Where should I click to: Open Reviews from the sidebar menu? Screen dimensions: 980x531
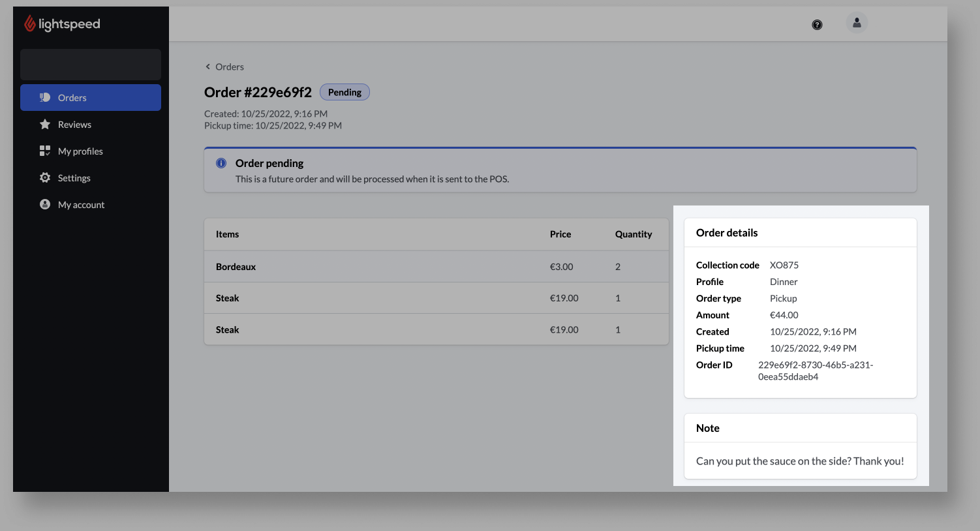pyautogui.click(x=76, y=124)
